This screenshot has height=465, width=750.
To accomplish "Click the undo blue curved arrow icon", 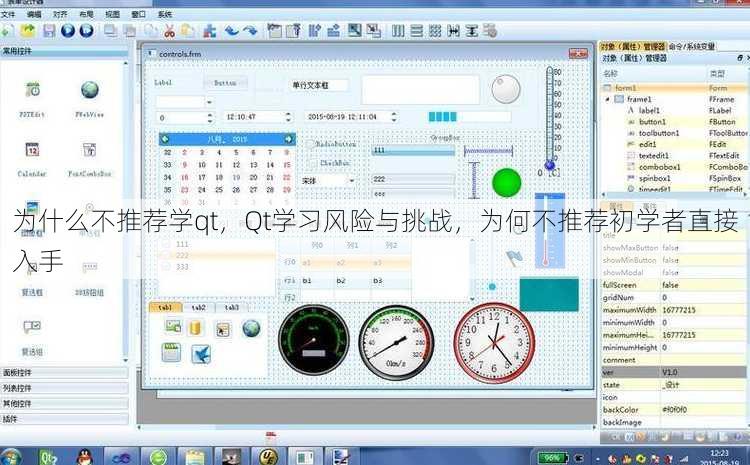I will (232, 31).
